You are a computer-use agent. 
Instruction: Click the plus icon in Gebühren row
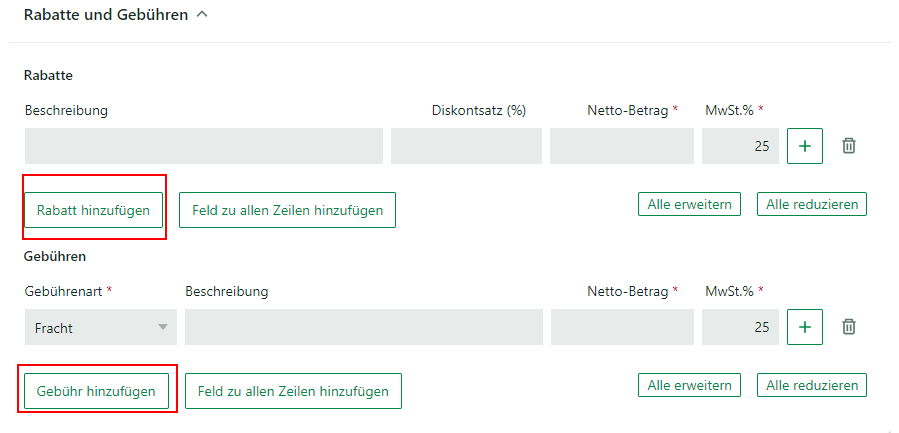pos(805,326)
